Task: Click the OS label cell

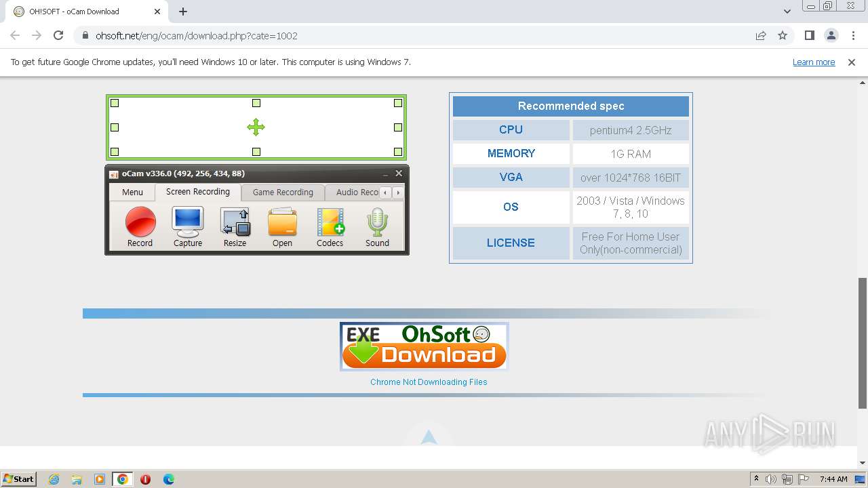Action: click(x=511, y=207)
